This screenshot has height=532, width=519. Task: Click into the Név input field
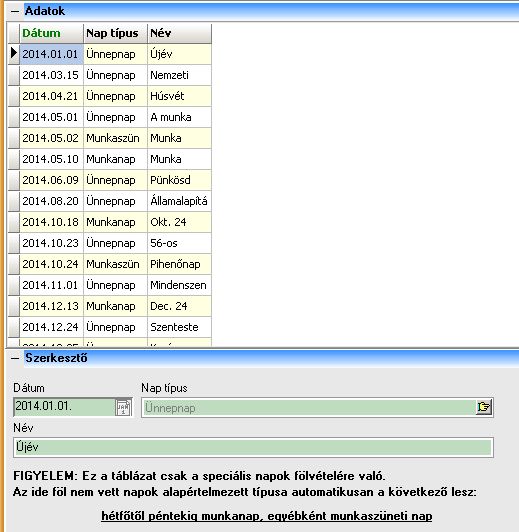253,447
